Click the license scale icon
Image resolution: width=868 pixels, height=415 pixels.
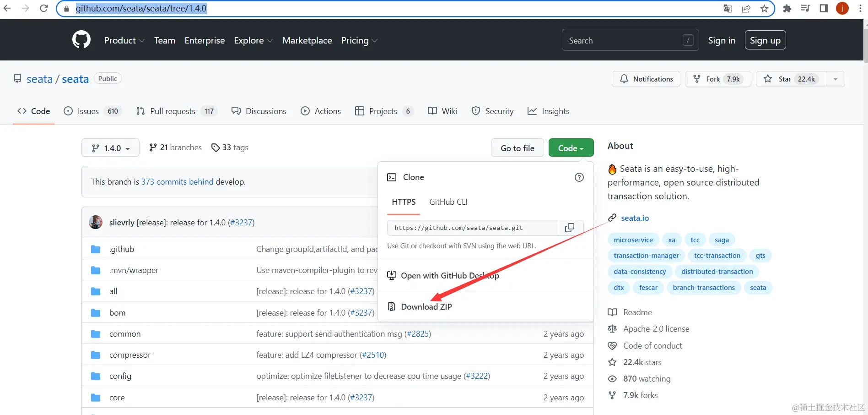click(612, 329)
